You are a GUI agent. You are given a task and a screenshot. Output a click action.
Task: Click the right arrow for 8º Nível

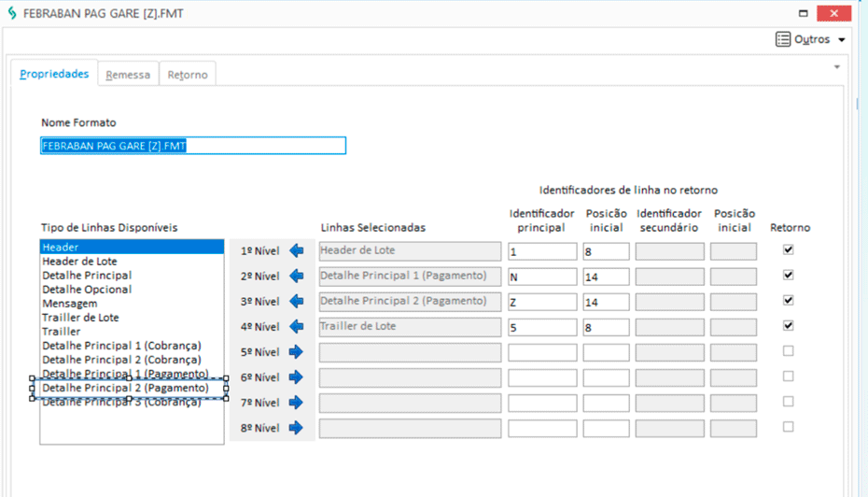click(297, 428)
